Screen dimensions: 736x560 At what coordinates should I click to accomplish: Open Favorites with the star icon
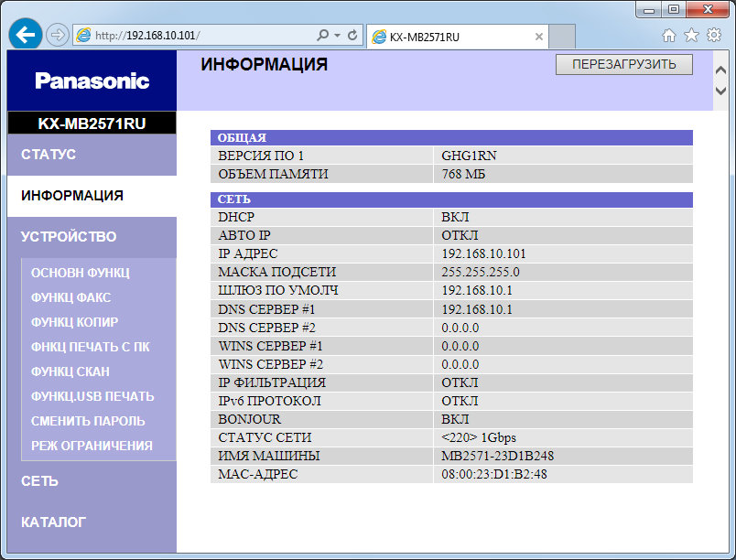[x=691, y=35]
